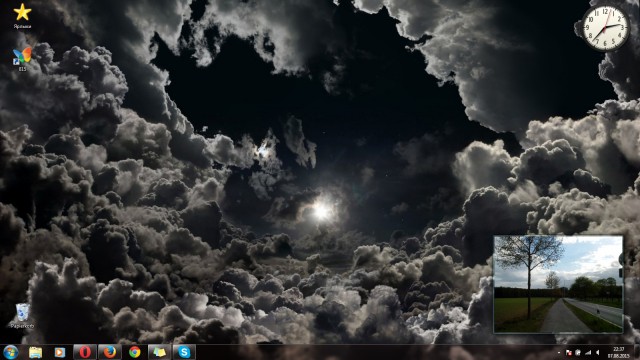Click the Show desktop button
This screenshot has width=640, height=360.
pos(637,352)
